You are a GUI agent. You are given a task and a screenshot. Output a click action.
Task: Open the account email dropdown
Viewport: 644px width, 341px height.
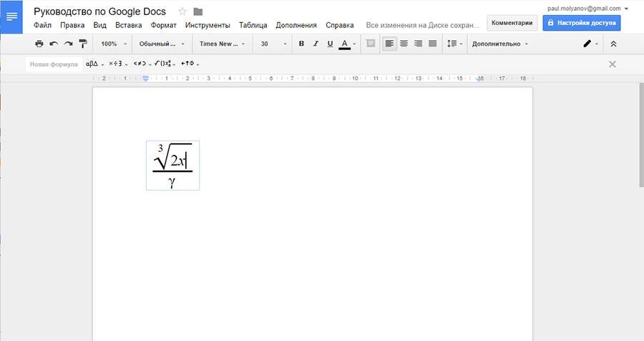(x=587, y=8)
